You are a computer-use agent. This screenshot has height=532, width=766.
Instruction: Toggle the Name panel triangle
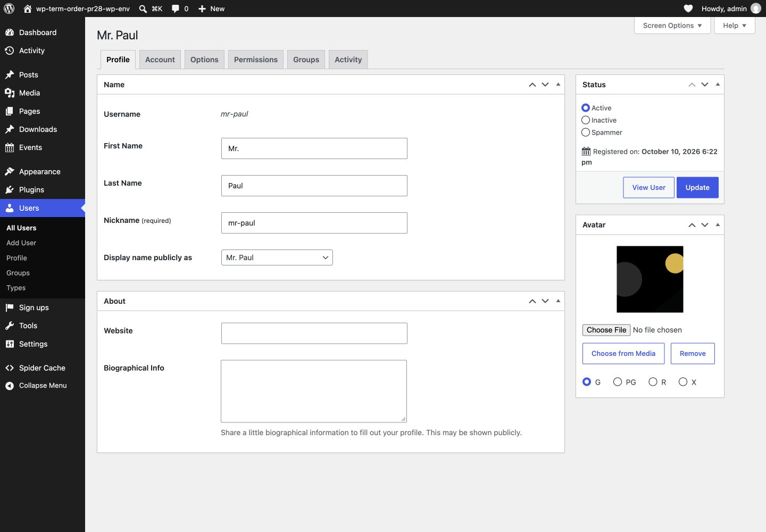[x=558, y=84]
